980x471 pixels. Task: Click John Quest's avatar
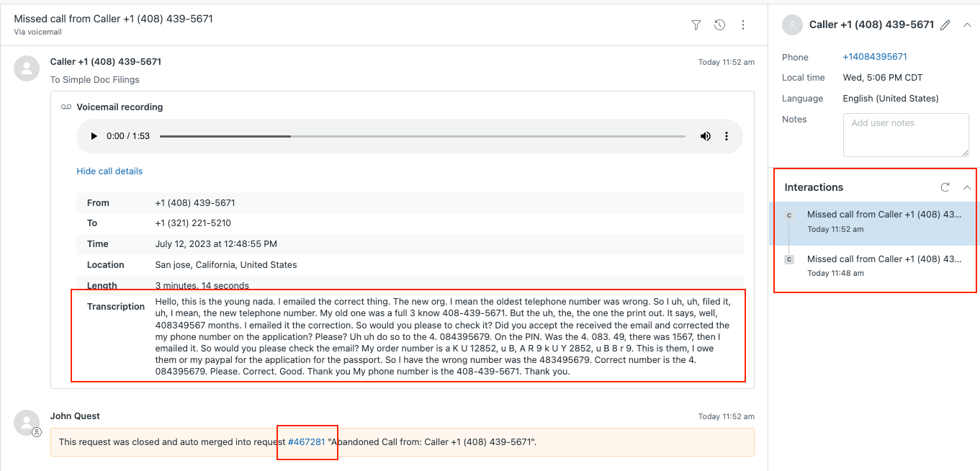27,423
